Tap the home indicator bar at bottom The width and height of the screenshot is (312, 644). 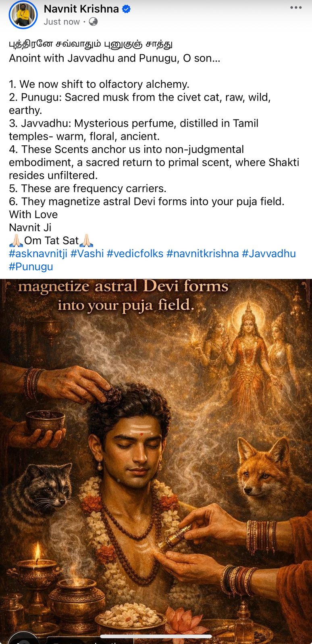coord(156,637)
